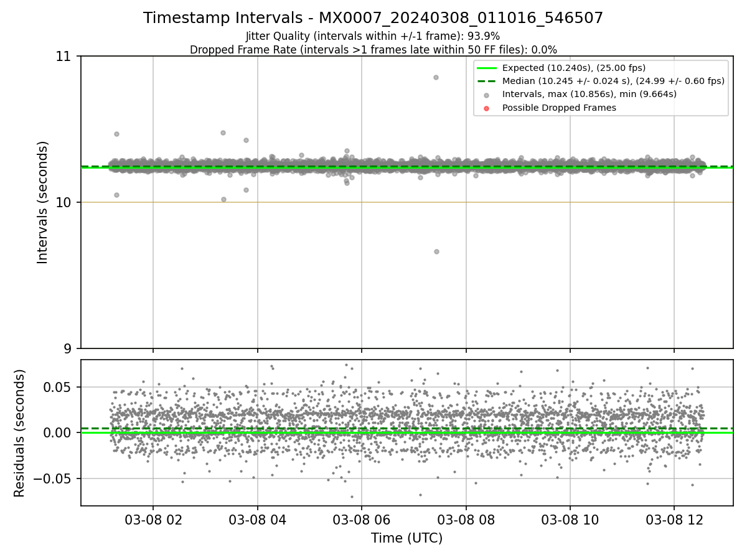Click the 'Time (UTC)' x-axis label
The image size is (747, 560).
click(406, 538)
